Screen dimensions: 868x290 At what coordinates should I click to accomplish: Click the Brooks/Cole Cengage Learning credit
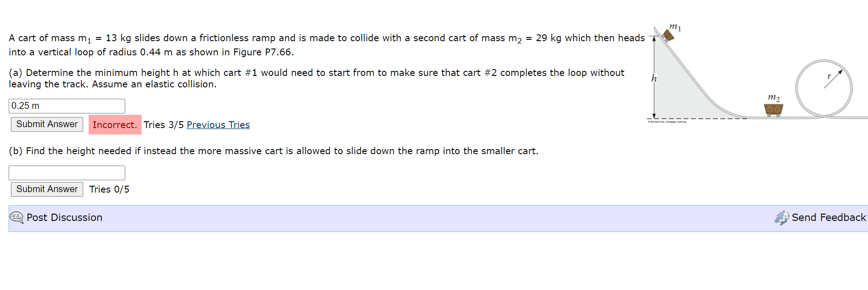click(667, 123)
